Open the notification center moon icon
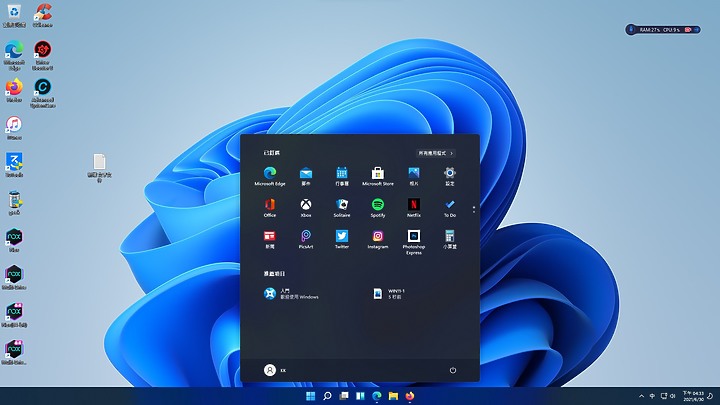The height and width of the screenshot is (405, 720). pos(710,396)
